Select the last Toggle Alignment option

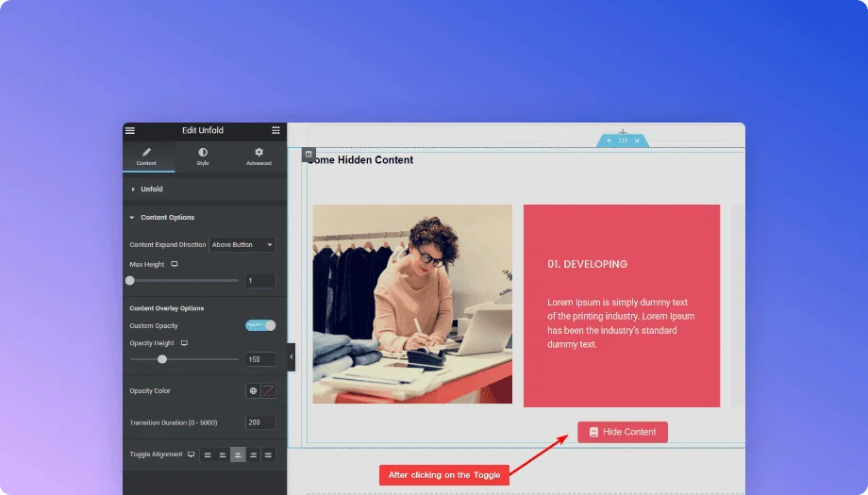tap(269, 454)
